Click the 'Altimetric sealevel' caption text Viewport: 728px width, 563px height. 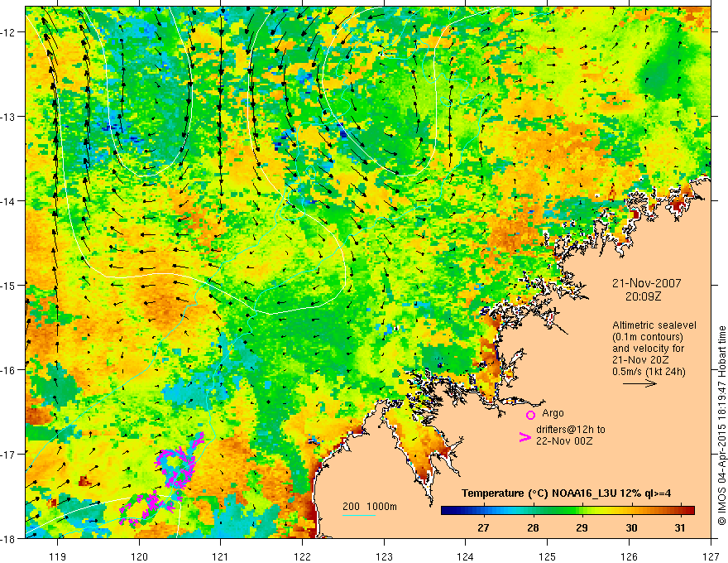pyautogui.click(x=654, y=325)
